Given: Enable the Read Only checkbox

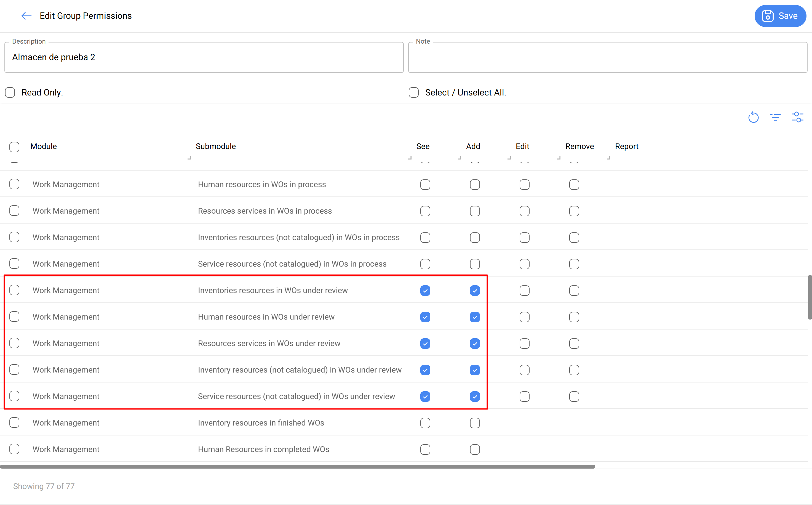Looking at the screenshot, I should pyautogui.click(x=10, y=92).
